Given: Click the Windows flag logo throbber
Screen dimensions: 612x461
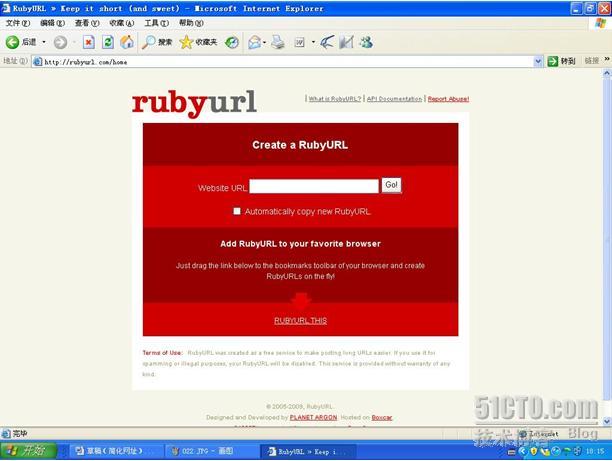Looking at the screenshot, I should (600, 23).
